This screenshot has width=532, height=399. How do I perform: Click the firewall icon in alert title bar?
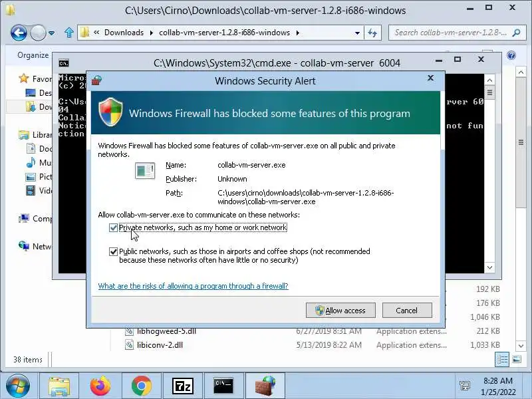pyautogui.click(x=96, y=80)
